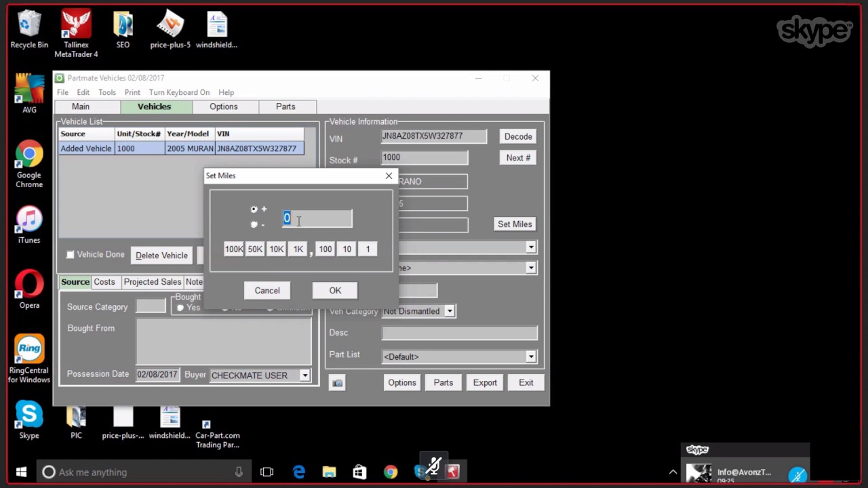Launch Skype desktop shortcut

click(29, 420)
